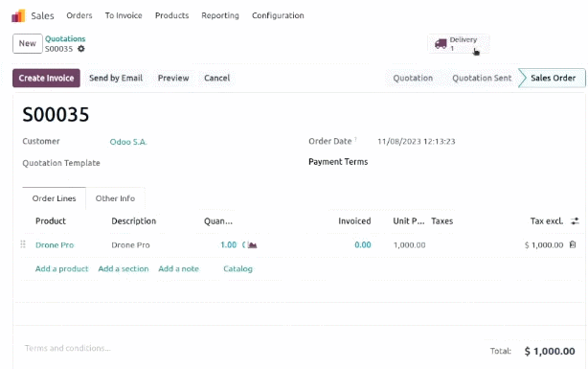Delete the Drone Pro line with trash icon

click(x=573, y=244)
